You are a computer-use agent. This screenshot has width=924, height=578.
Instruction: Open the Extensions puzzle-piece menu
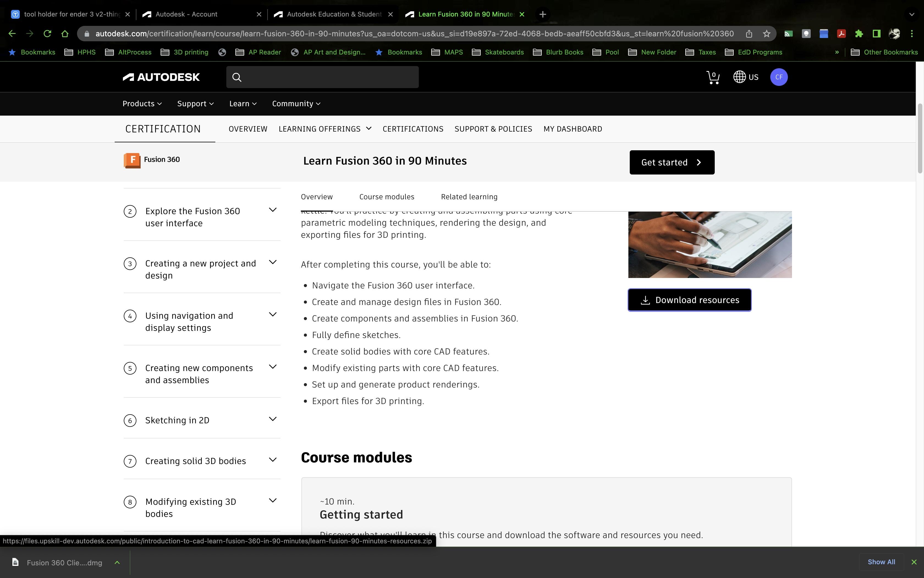click(859, 34)
